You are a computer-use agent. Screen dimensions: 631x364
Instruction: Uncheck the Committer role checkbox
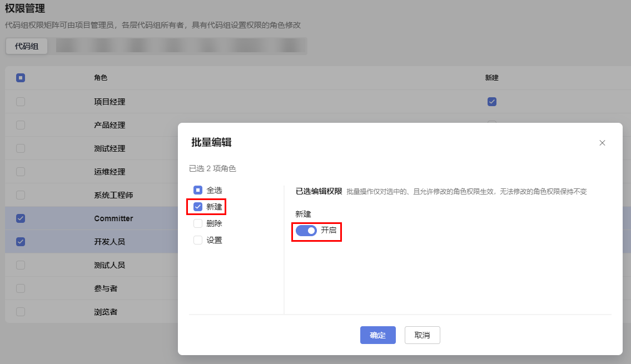click(x=20, y=218)
